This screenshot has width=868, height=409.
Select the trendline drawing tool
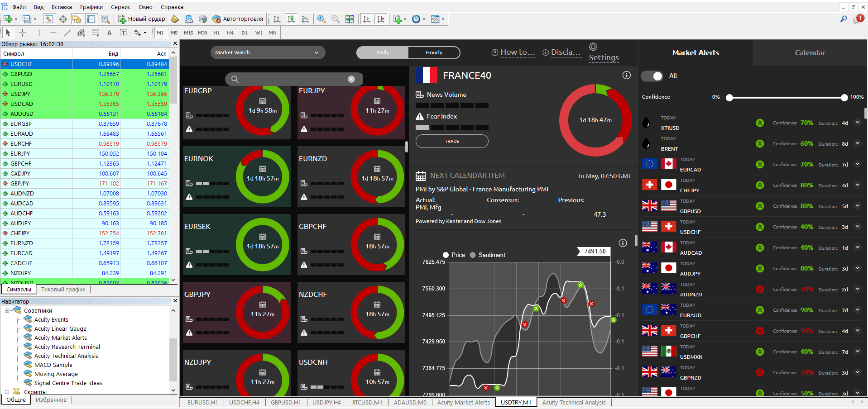[67, 33]
